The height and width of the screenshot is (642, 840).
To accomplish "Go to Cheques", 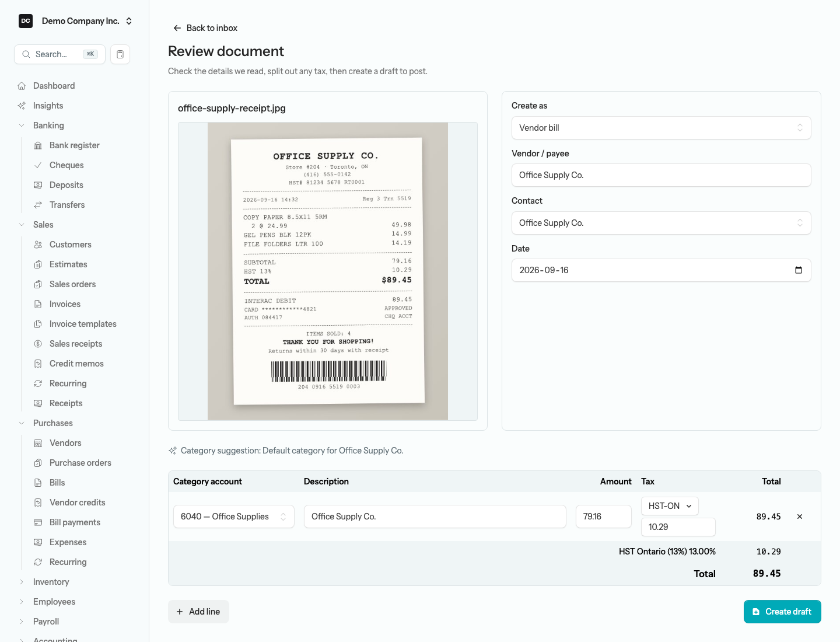I will [66, 165].
